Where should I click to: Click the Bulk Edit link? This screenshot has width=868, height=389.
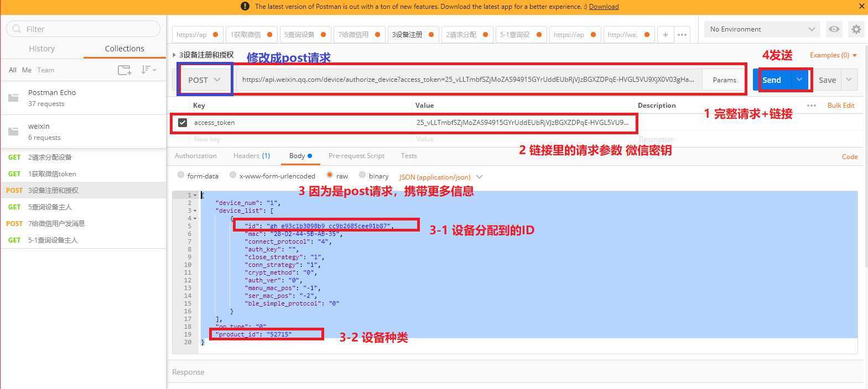coord(841,105)
